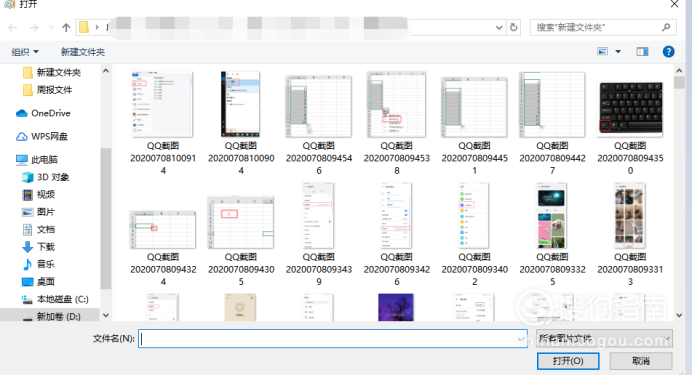The image size is (692, 375).
Task: Select the purple tree image thumbnail
Action: [396, 307]
